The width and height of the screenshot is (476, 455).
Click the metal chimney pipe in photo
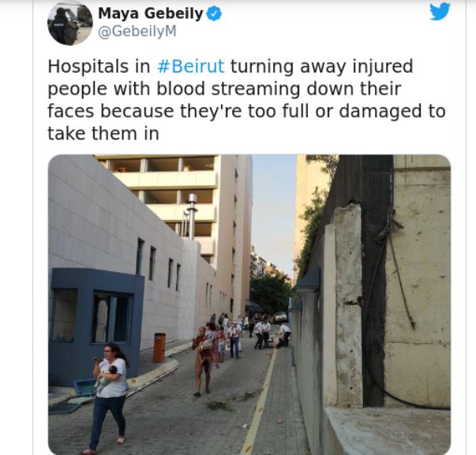tap(192, 216)
